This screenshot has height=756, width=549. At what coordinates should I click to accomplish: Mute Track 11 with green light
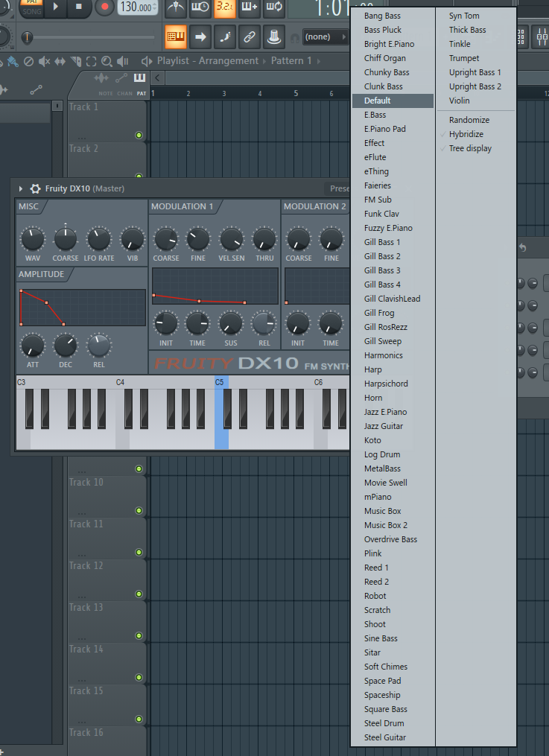click(x=139, y=552)
